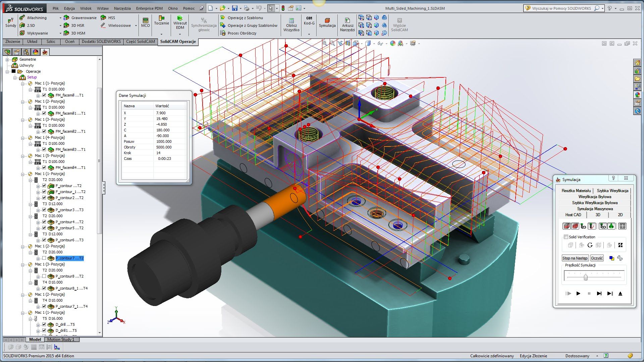
Task: Click the Toczenie turning icon
Action: click(161, 18)
